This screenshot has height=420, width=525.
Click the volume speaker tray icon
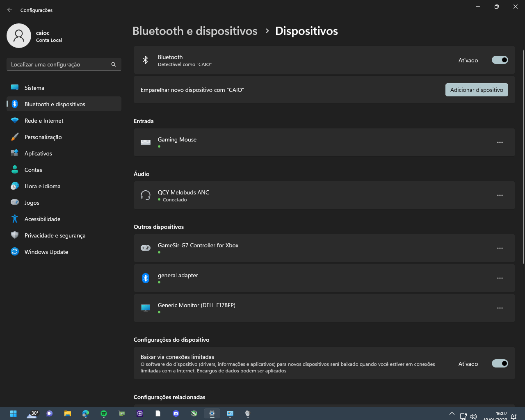(473, 416)
